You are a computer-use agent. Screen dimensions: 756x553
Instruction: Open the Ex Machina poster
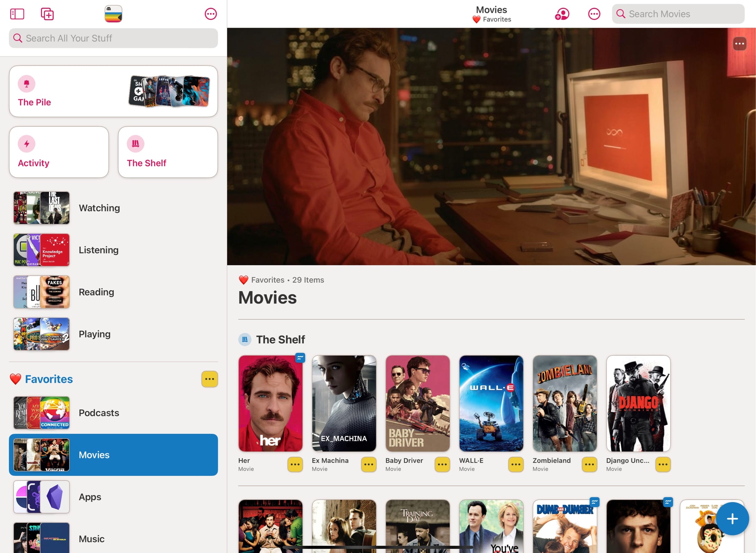[x=344, y=403]
